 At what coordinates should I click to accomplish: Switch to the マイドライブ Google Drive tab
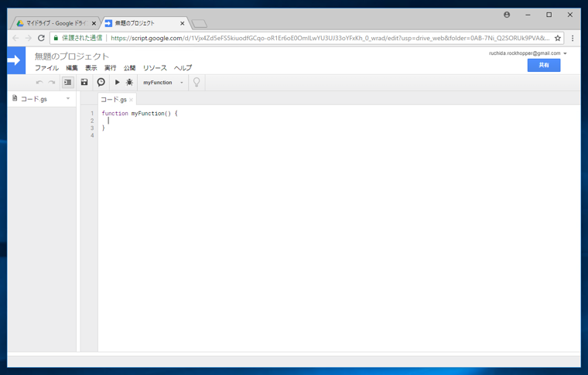coord(56,23)
